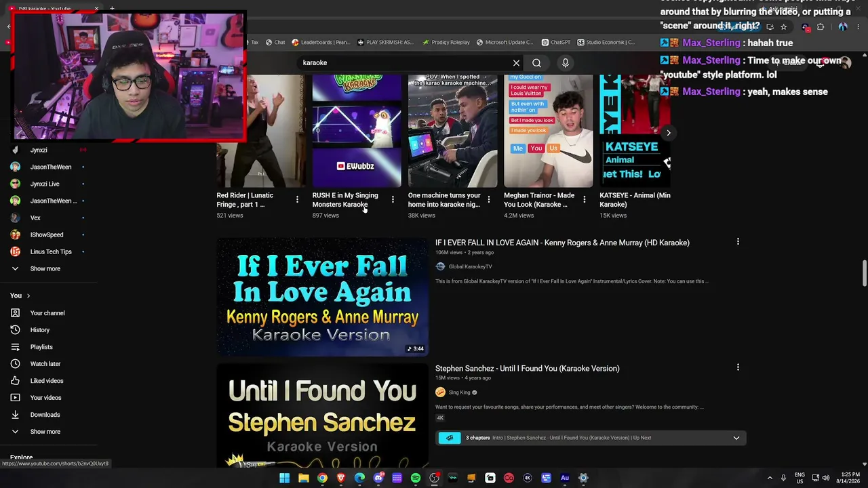Click the magnifier search button

(x=536, y=63)
